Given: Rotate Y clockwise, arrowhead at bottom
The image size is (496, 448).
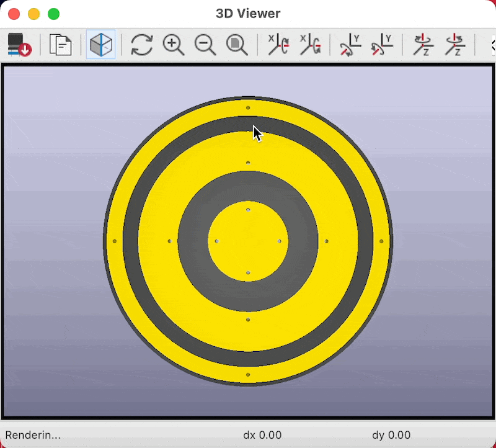Looking at the screenshot, I should click(350, 45).
